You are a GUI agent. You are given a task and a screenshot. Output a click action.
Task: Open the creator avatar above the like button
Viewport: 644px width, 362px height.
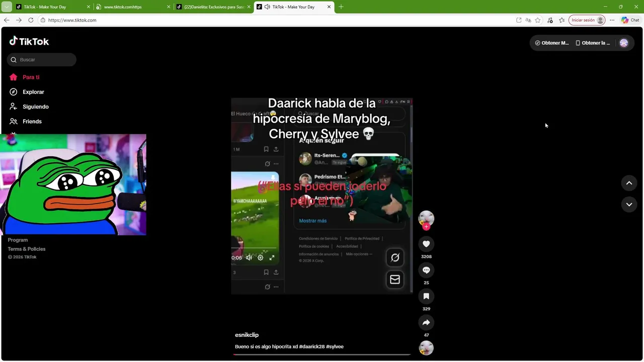point(426,218)
